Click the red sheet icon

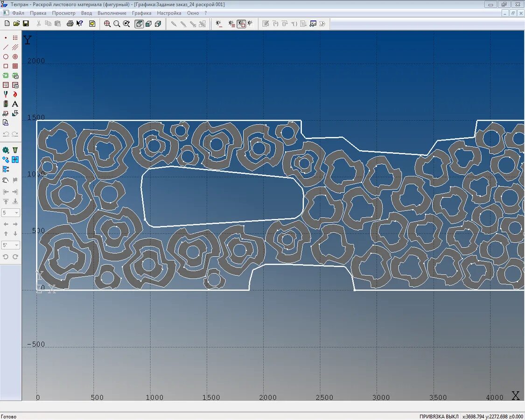coord(6,85)
